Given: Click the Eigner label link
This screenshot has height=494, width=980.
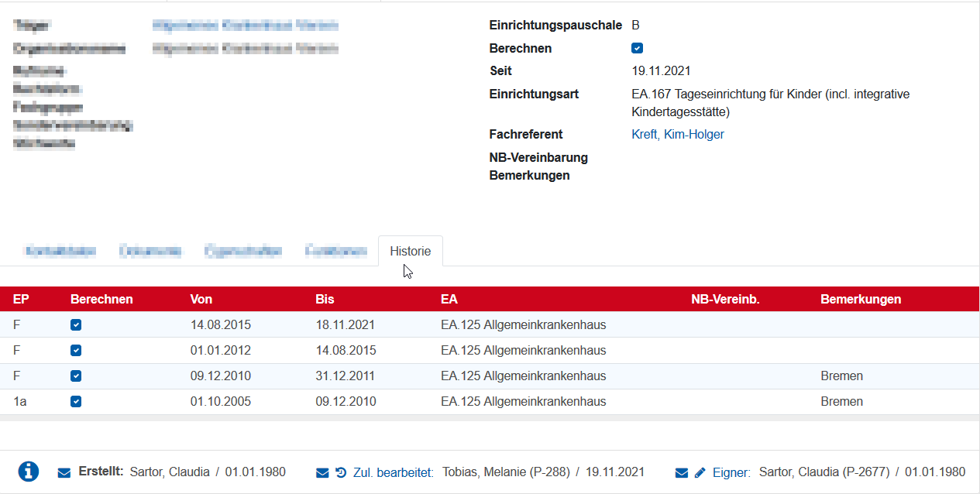Looking at the screenshot, I should pos(731,472).
